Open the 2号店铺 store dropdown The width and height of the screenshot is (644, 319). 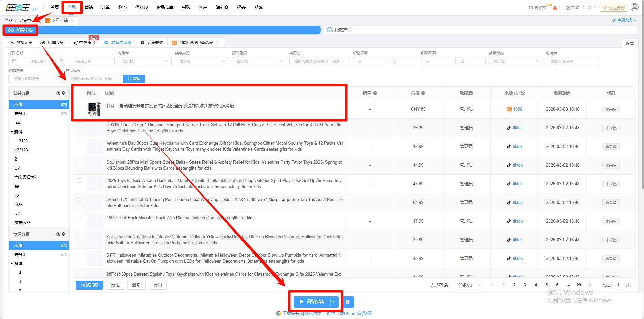tap(60, 21)
